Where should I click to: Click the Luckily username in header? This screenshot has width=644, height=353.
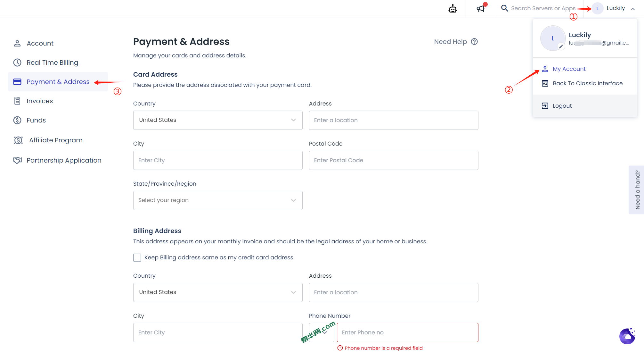tap(615, 8)
